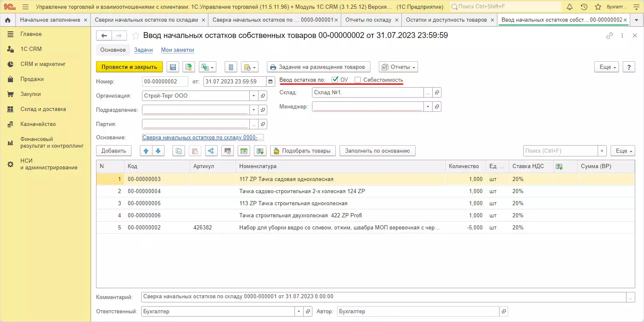This screenshot has width=644, height=322.
Task: Click the Комментарий text field
Action: click(x=383, y=297)
